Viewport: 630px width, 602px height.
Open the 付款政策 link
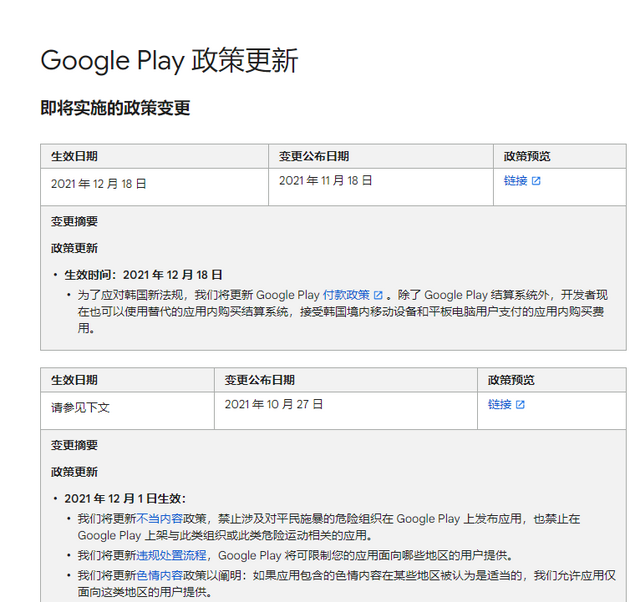coord(346,296)
